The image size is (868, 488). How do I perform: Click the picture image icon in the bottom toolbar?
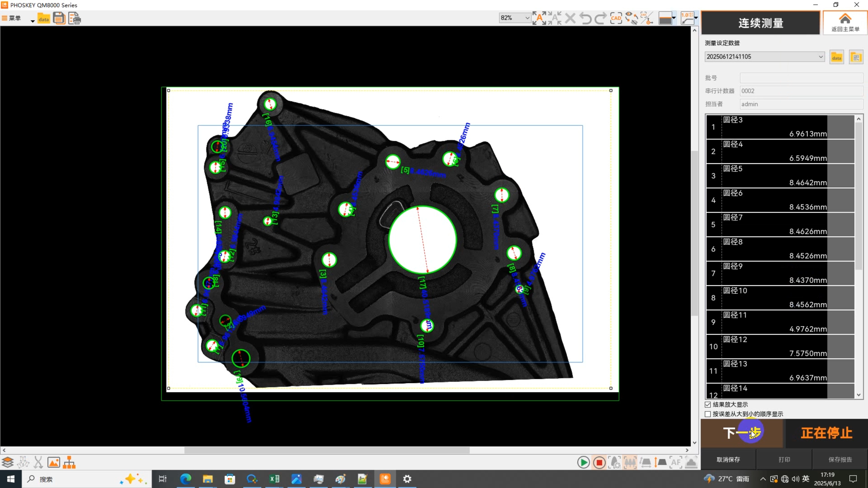click(x=54, y=462)
